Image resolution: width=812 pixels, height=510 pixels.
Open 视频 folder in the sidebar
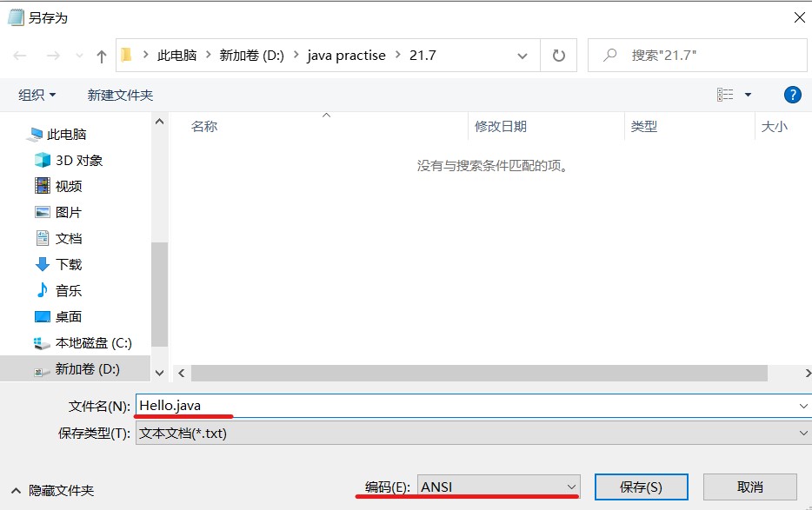[x=69, y=187]
